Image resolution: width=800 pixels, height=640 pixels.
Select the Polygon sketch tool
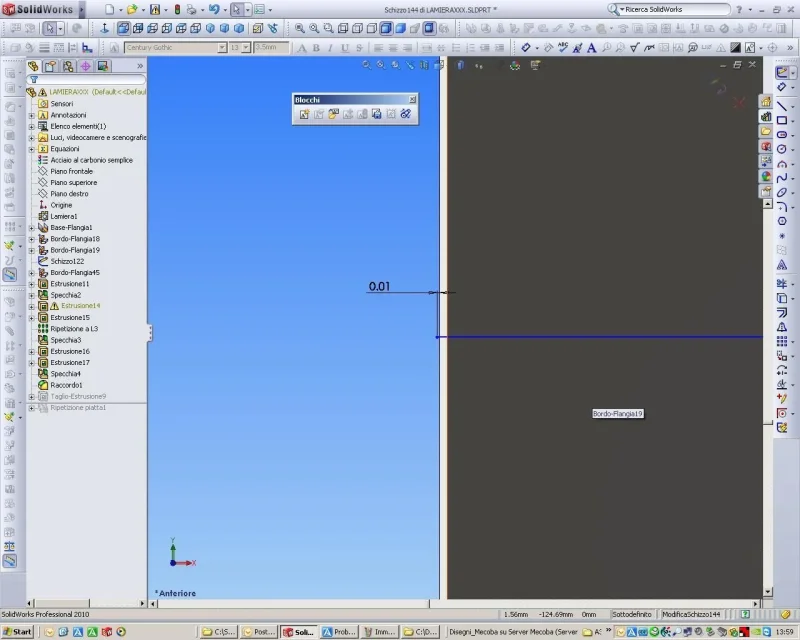point(782,221)
